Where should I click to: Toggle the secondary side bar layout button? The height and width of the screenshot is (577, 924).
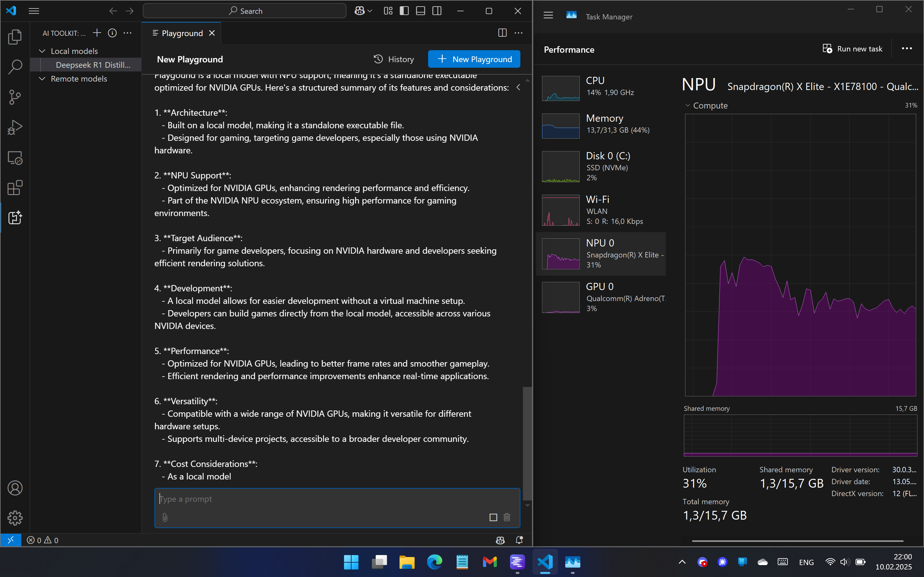437,11
